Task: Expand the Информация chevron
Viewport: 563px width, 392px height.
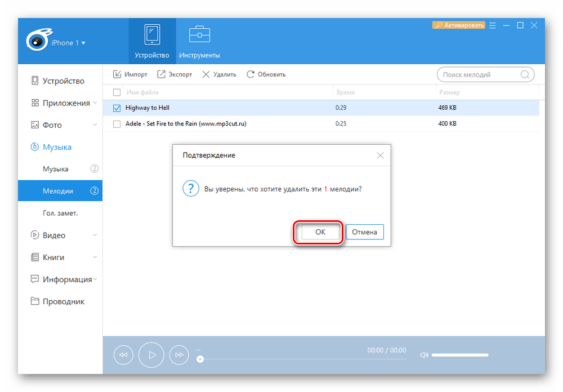Action: tap(95, 279)
